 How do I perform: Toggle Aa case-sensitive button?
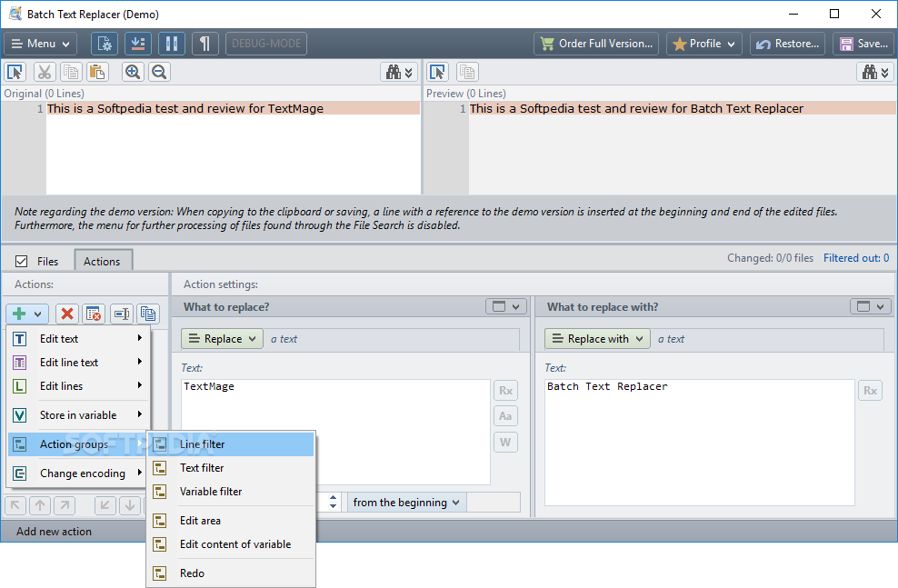pos(505,416)
